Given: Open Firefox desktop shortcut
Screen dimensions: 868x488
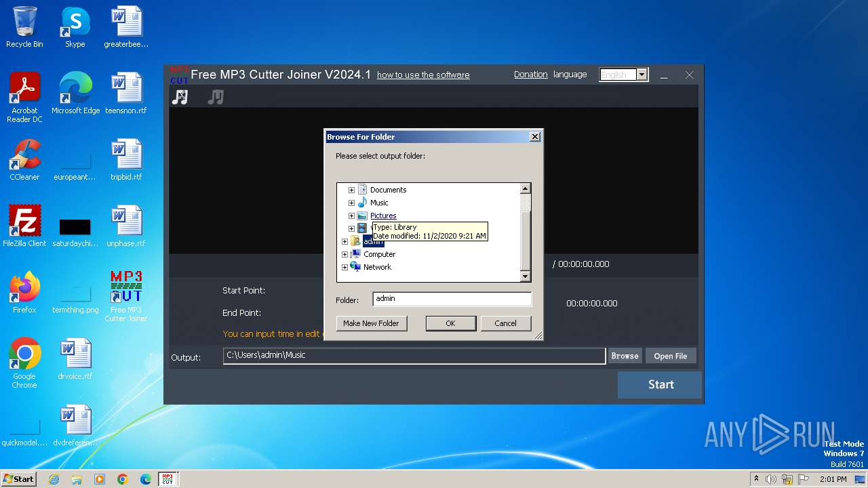Looking at the screenshot, I should point(24,293).
